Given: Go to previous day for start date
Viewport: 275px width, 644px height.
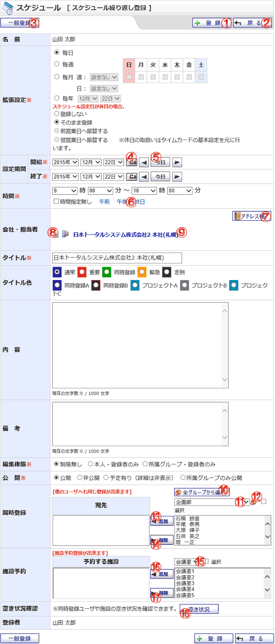Looking at the screenshot, I should [x=143, y=162].
